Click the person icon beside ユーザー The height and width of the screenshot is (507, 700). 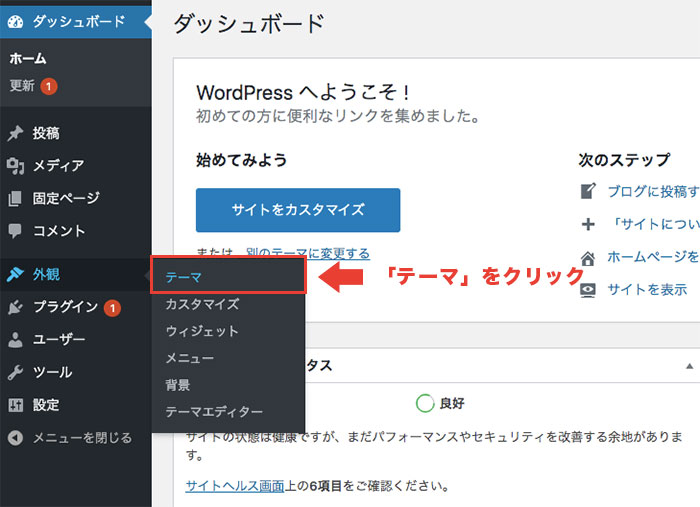[x=15, y=340]
